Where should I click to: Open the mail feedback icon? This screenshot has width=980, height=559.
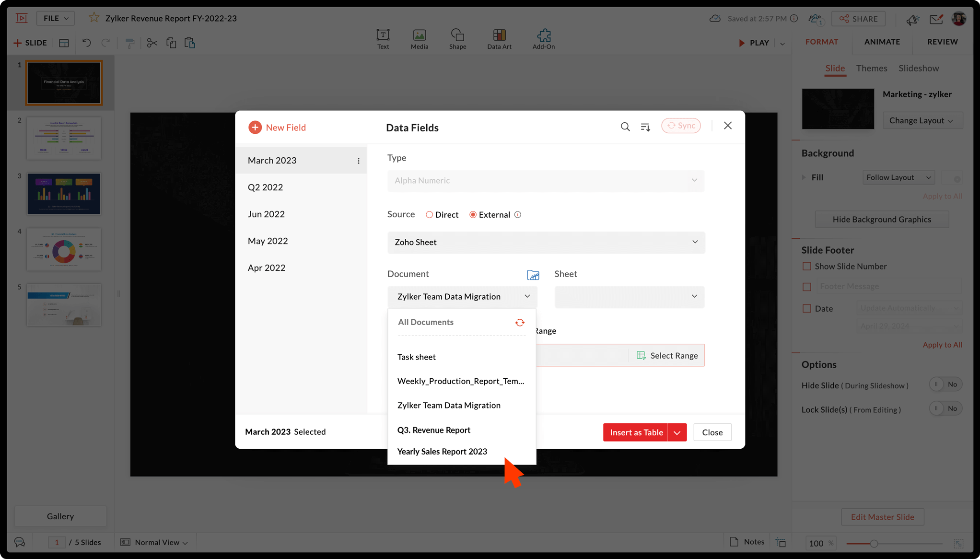tap(936, 19)
